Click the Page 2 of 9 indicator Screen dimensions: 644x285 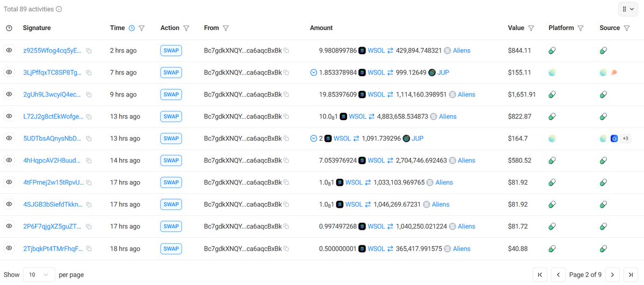tap(586, 275)
